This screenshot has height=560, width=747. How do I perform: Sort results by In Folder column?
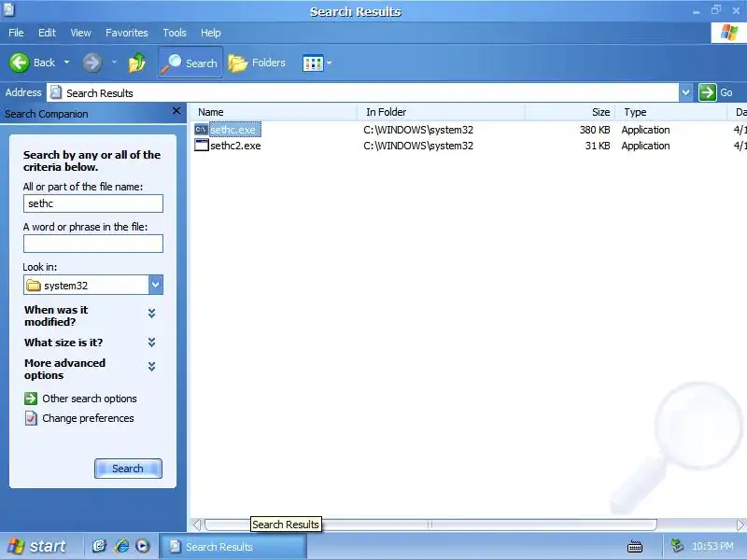(x=441, y=112)
